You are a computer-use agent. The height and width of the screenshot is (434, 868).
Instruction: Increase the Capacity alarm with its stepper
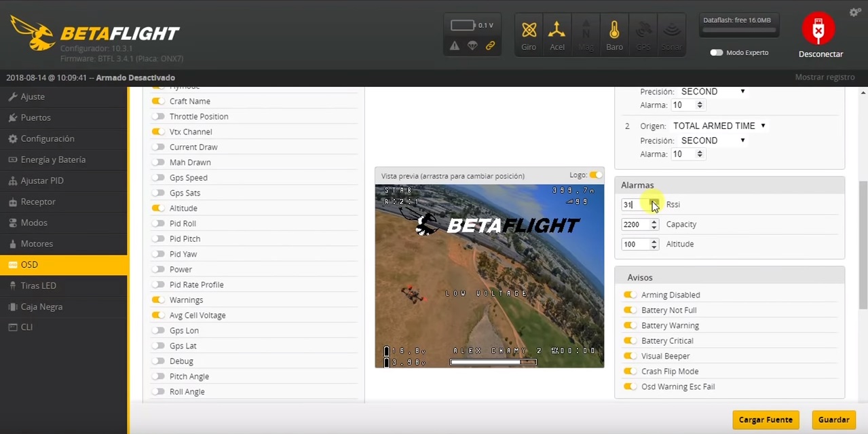pos(653,221)
